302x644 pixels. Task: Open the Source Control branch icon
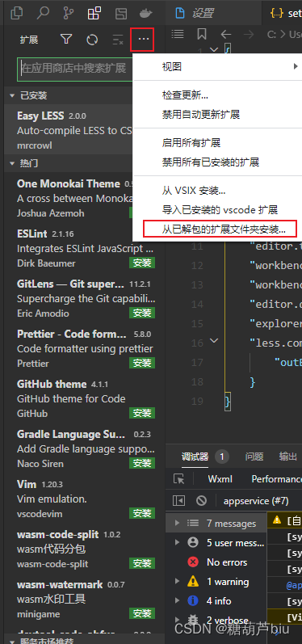[69, 13]
